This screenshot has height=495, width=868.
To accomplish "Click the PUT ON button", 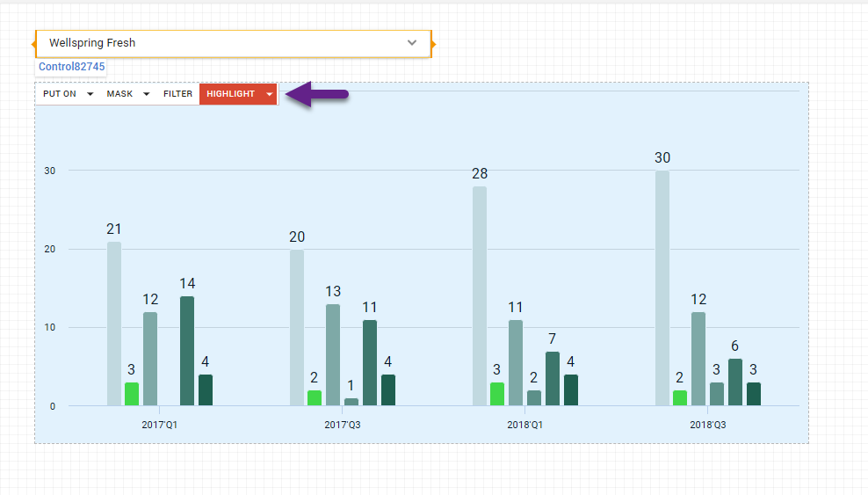I will pos(60,94).
